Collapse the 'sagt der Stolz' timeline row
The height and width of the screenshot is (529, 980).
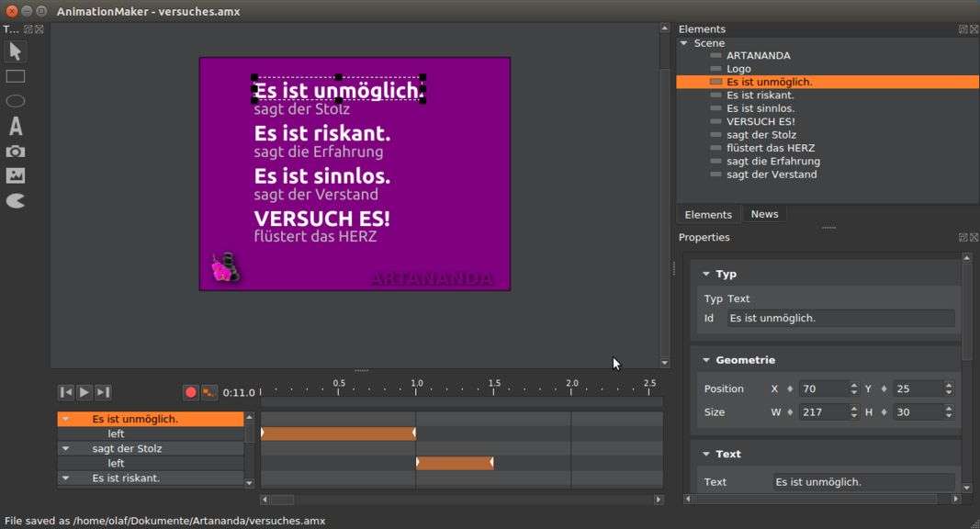65,449
